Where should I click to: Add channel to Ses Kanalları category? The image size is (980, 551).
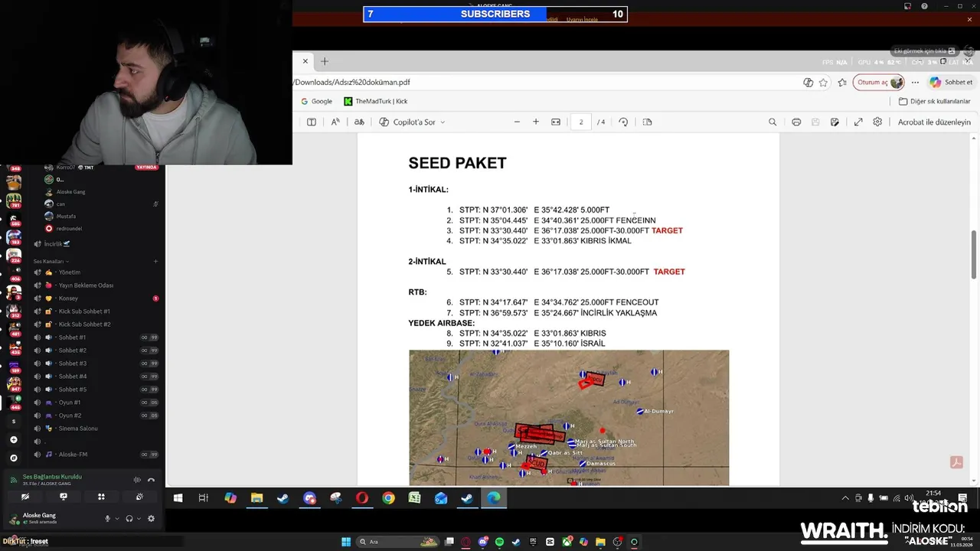(x=155, y=262)
